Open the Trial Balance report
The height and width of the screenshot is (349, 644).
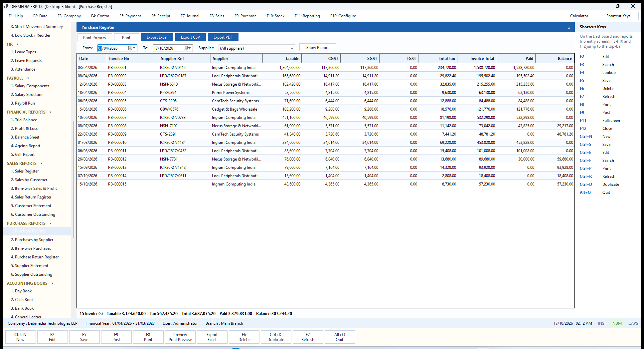(24, 120)
